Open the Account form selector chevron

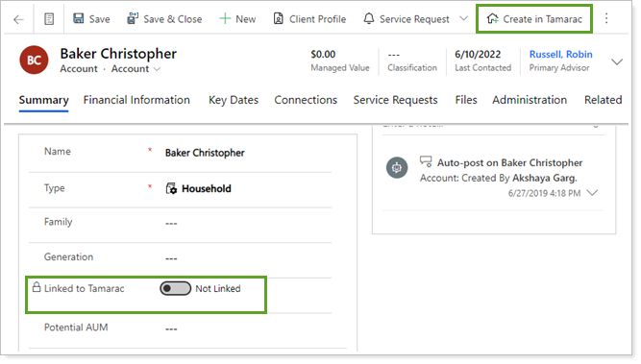pyautogui.click(x=157, y=69)
